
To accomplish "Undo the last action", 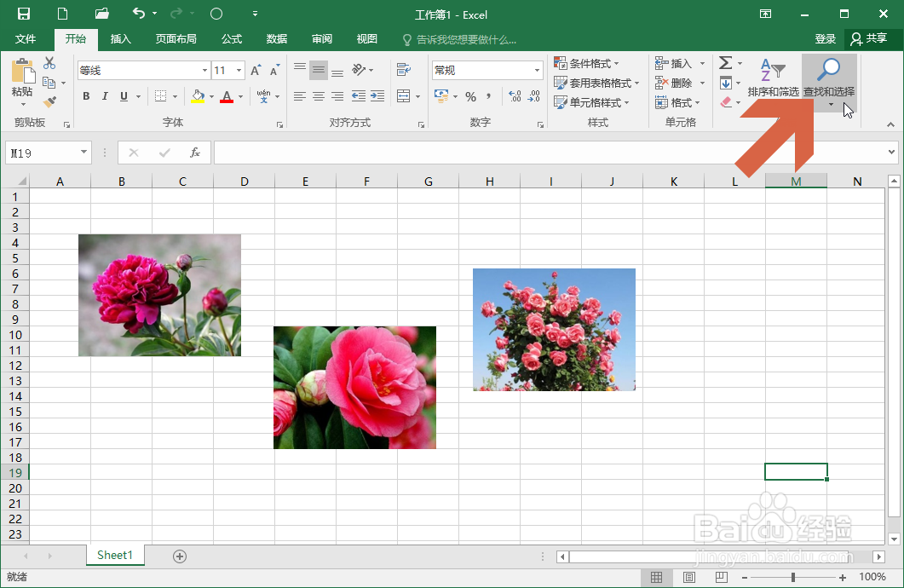I will point(138,14).
